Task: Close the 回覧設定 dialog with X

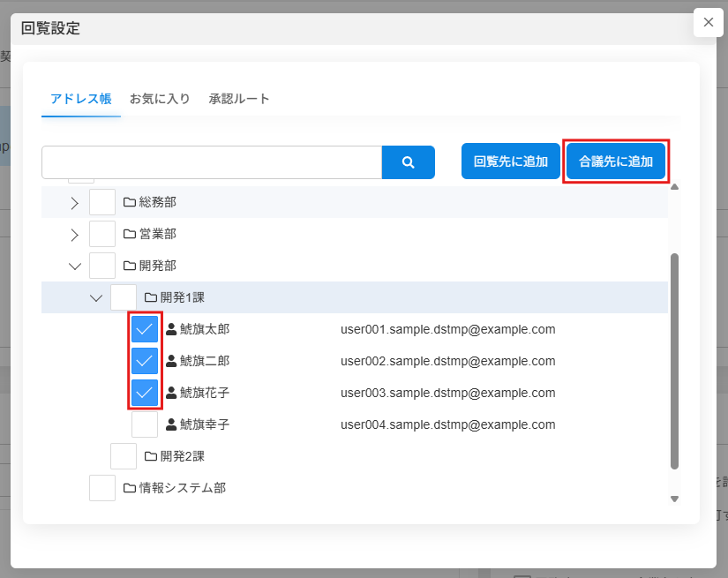Action: [x=708, y=22]
